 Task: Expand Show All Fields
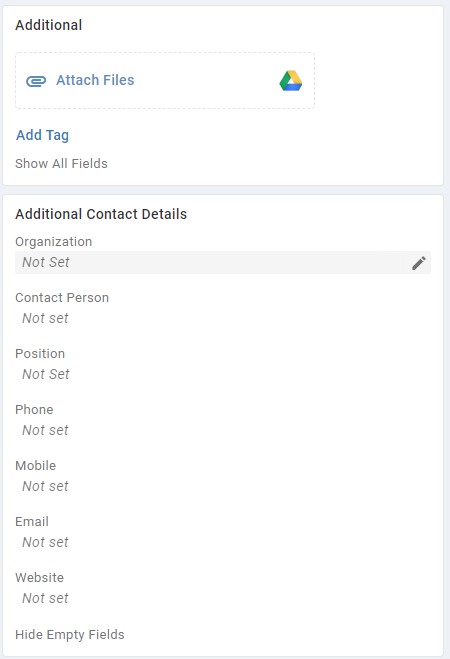61,163
